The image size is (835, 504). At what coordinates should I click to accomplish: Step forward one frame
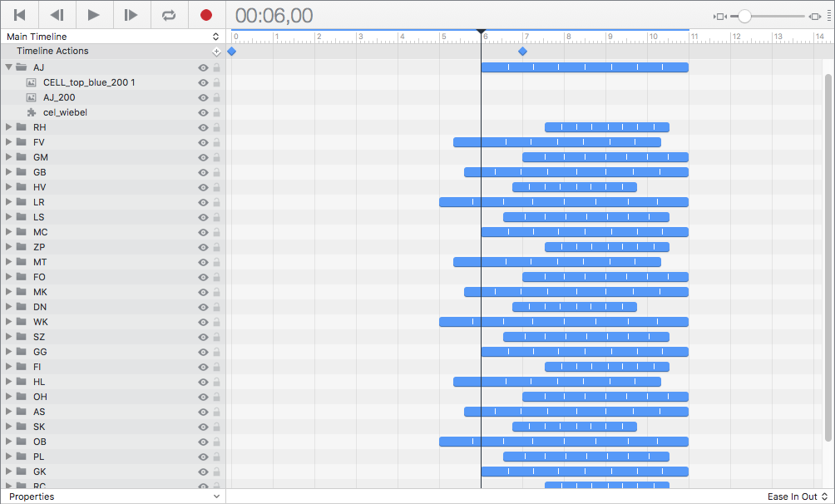131,15
